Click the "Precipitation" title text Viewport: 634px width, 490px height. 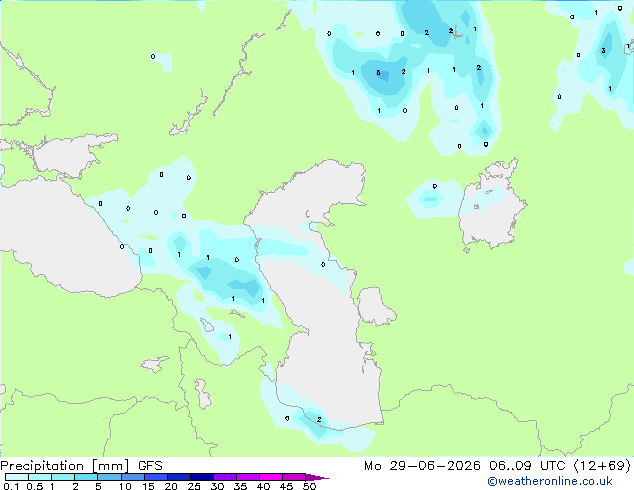42,466
